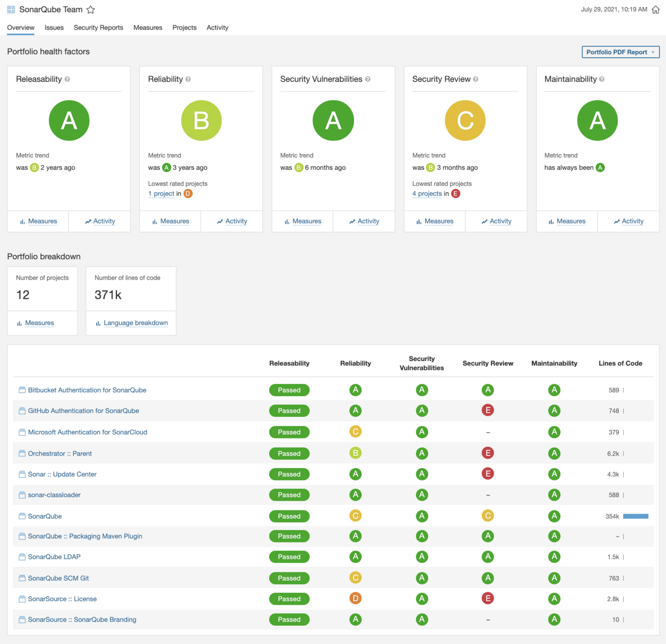Open the Activity tab in top navigation
This screenshot has height=644, width=666.
pyautogui.click(x=217, y=28)
